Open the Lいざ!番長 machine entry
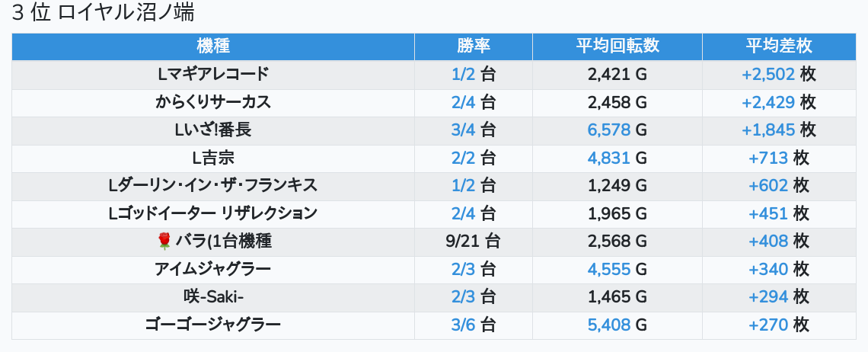 click(213, 130)
